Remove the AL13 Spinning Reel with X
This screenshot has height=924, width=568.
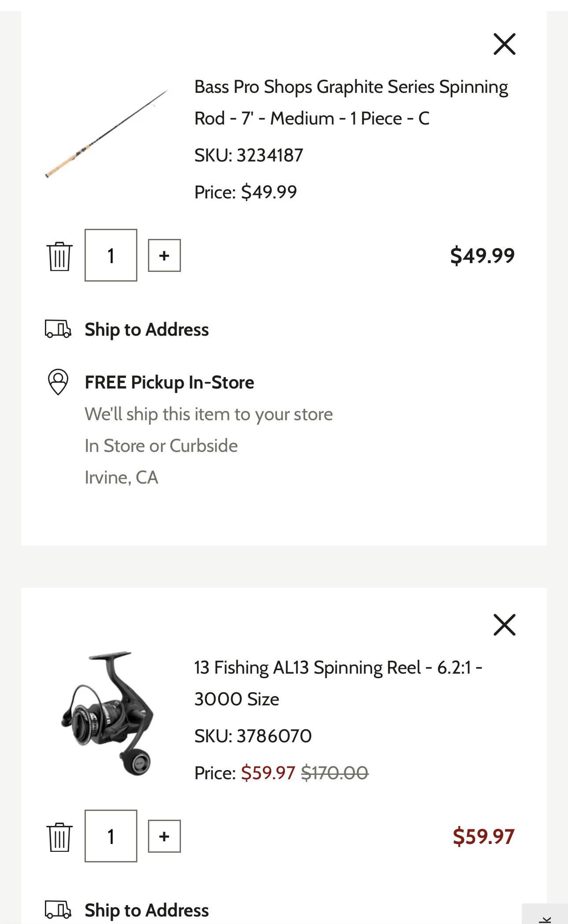pyautogui.click(x=504, y=625)
